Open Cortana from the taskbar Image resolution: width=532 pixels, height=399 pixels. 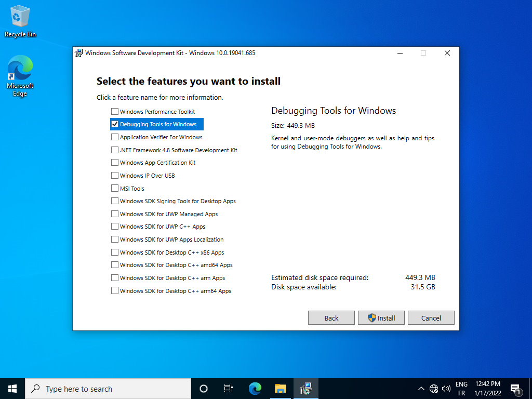[204, 389]
